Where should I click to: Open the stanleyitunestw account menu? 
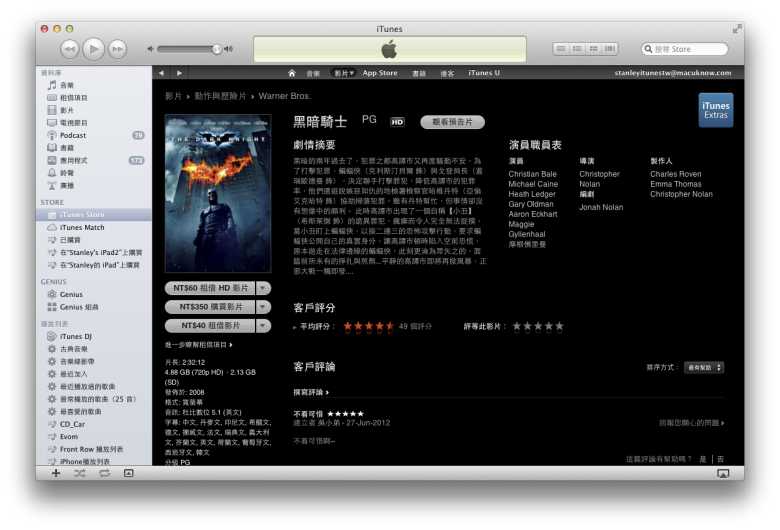coord(673,73)
